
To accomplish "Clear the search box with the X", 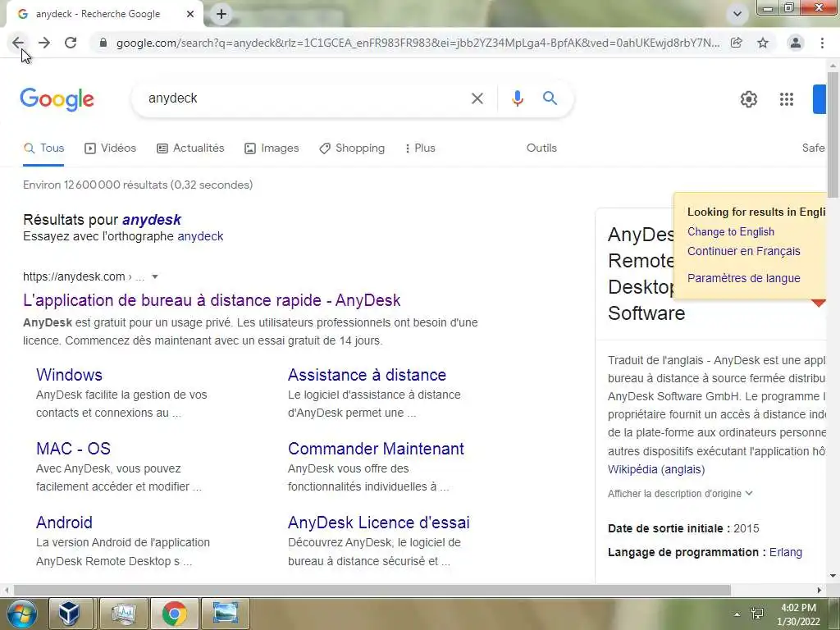I will click(x=477, y=98).
